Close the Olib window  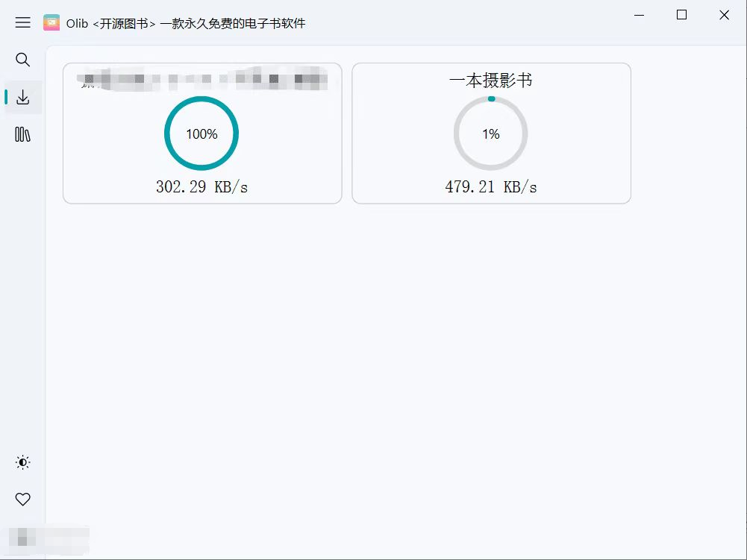point(724,15)
